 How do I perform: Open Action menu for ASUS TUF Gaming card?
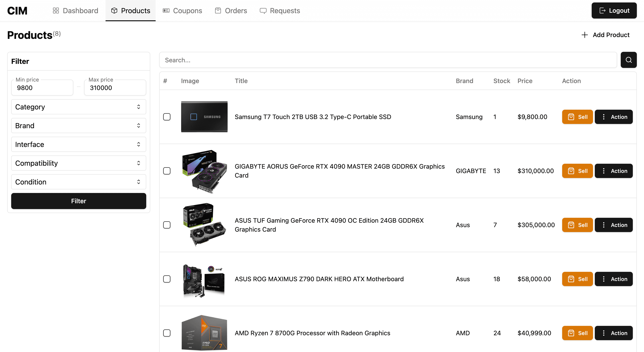[x=614, y=225]
